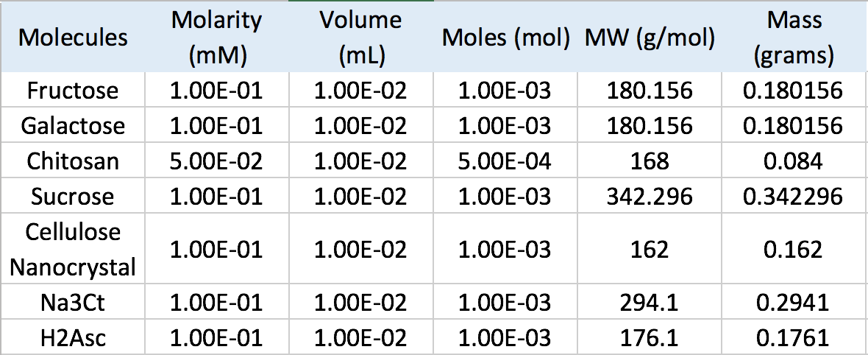This screenshot has height=355, width=868.
Task: Select the H2Asc cell
Action: [73, 338]
